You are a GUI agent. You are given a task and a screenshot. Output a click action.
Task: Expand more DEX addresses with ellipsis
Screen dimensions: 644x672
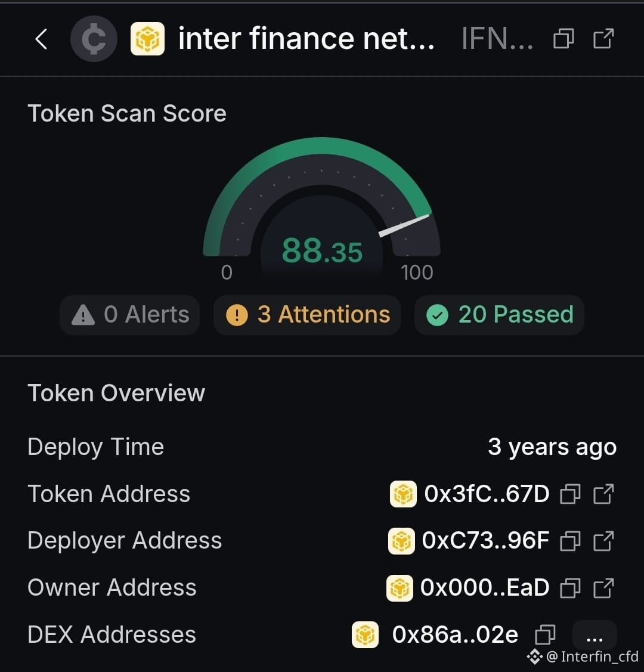[x=595, y=634]
